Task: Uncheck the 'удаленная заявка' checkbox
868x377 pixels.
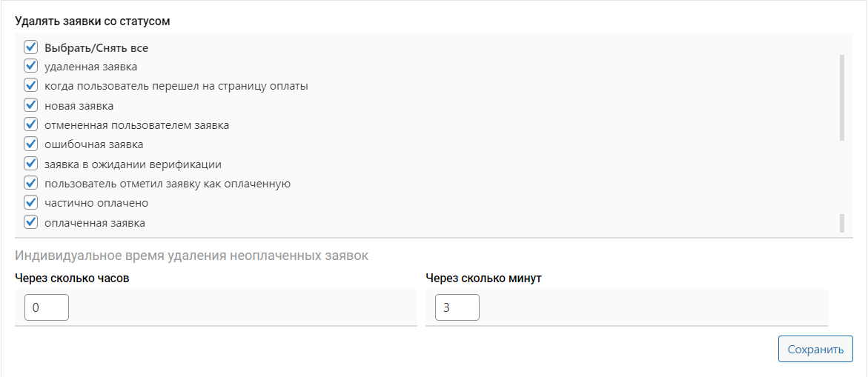Action: pos(31,67)
